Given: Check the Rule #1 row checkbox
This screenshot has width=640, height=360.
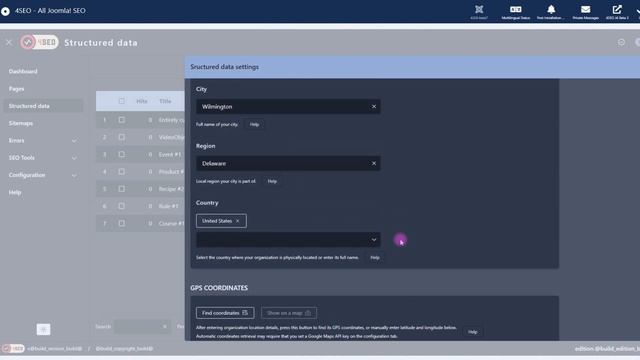Looking at the screenshot, I should [122, 206].
